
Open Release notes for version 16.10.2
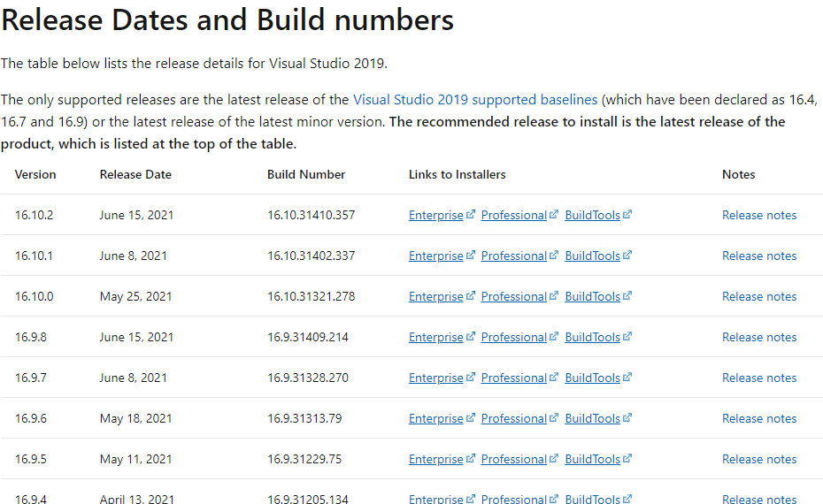pos(758,215)
